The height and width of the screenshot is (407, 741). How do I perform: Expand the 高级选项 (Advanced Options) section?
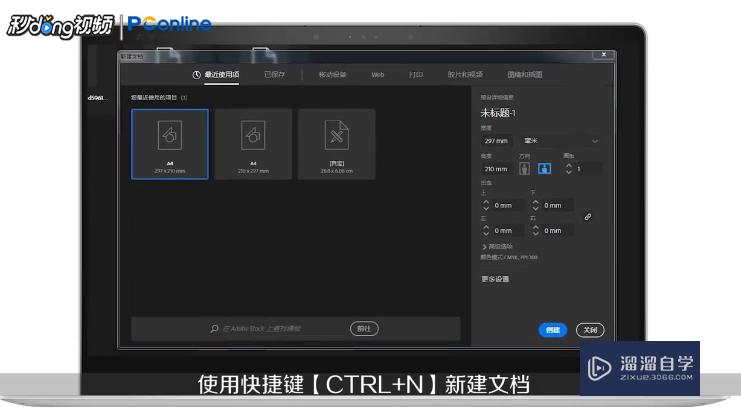click(x=497, y=247)
